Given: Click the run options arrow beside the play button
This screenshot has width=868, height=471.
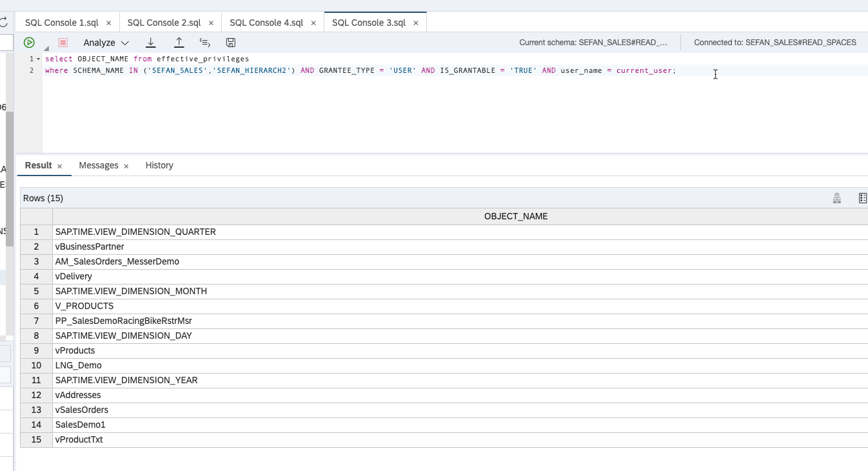Looking at the screenshot, I should coord(45,48).
